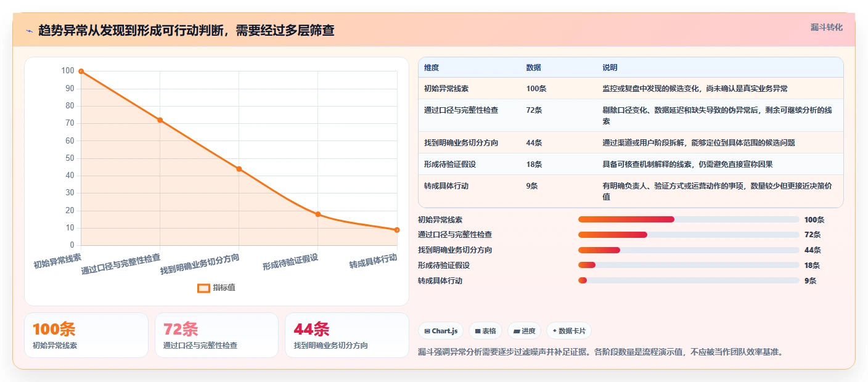Select the 表格 chip

click(486, 331)
